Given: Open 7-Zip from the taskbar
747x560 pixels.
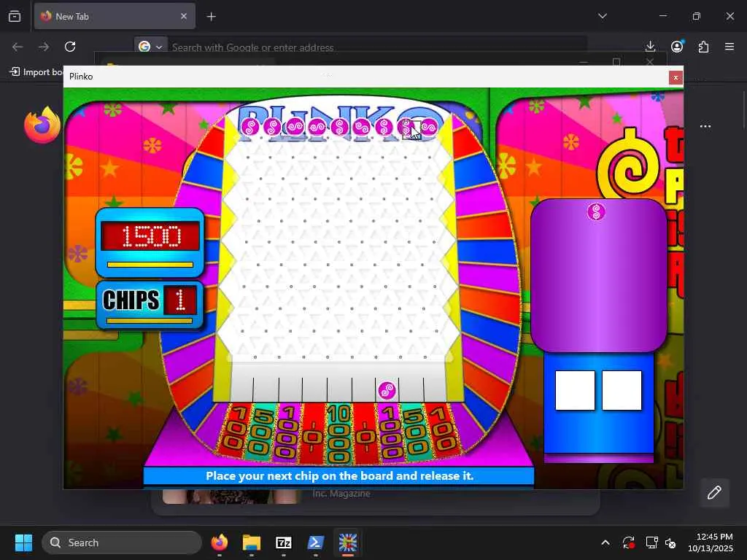Looking at the screenshot, I should pyautogui.click(x=284, y=542).
